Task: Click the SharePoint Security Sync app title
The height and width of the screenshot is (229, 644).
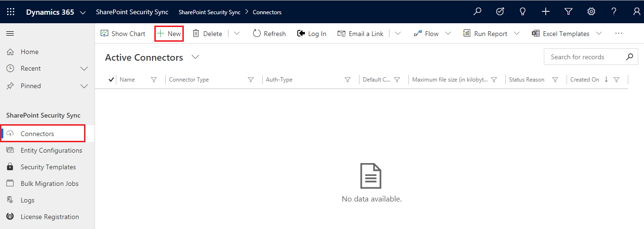Action: click(132, 12)
